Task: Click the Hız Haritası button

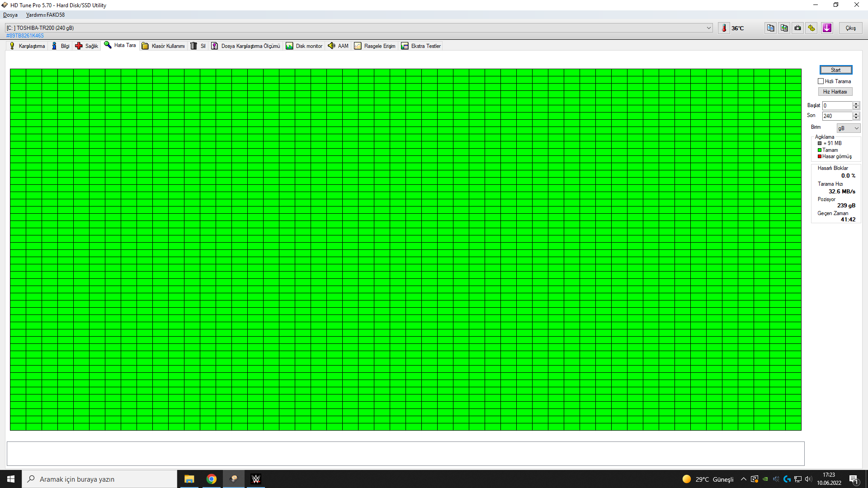Action: pyautogui.click(x=835, y=92)
